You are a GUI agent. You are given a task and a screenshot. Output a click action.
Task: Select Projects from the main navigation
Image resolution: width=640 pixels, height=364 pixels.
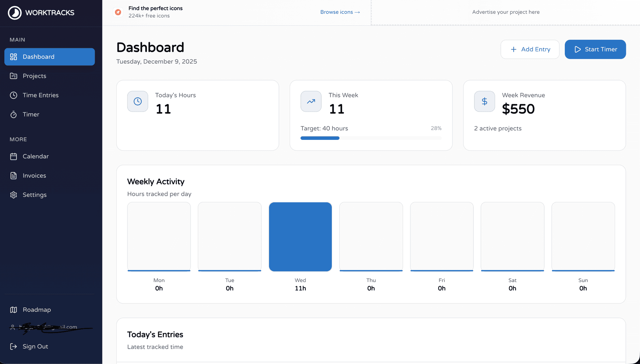click(x=34, y=76)
